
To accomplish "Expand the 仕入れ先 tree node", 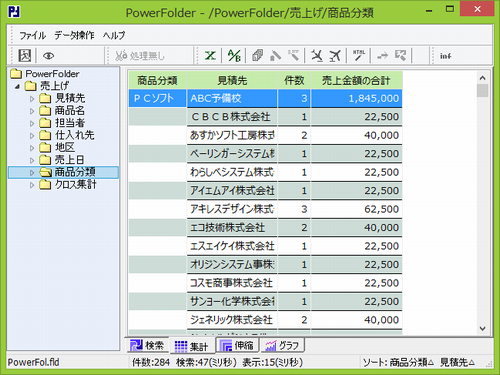I will [32, 136].
